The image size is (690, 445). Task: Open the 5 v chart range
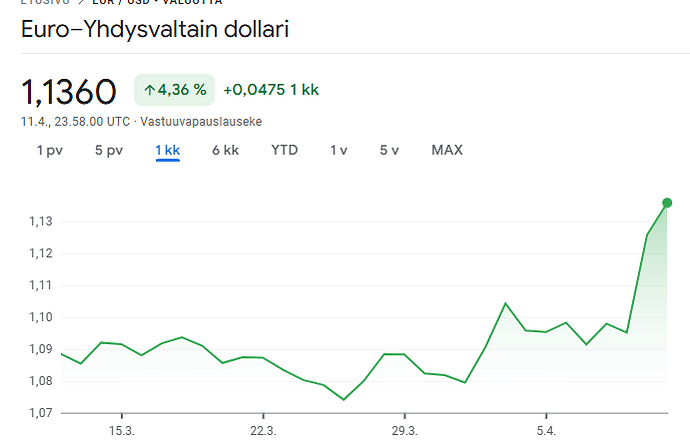[389, 150]
